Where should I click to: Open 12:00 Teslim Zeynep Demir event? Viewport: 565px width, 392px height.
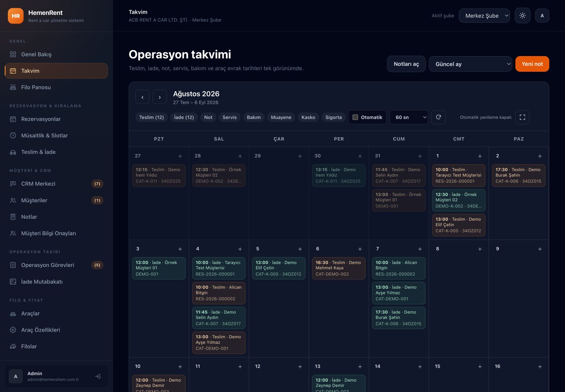[159, 383]
